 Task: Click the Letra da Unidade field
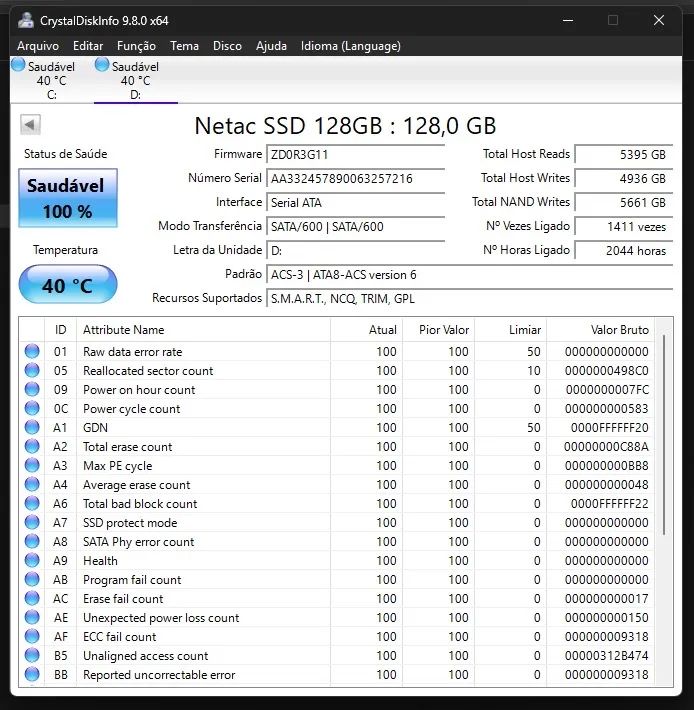[x=356, y=250]
